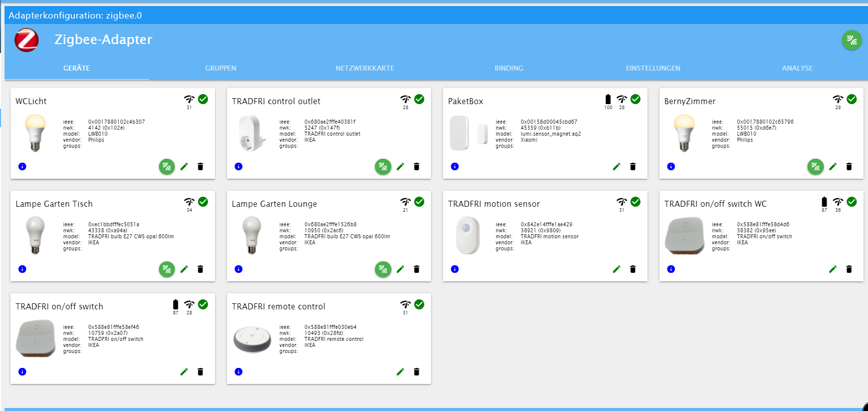The height and width of the screenshot is (411, 868).
Task: Click the TRADFRI motion sensor image
Action: pyautogui.click(x=468, y=235)
